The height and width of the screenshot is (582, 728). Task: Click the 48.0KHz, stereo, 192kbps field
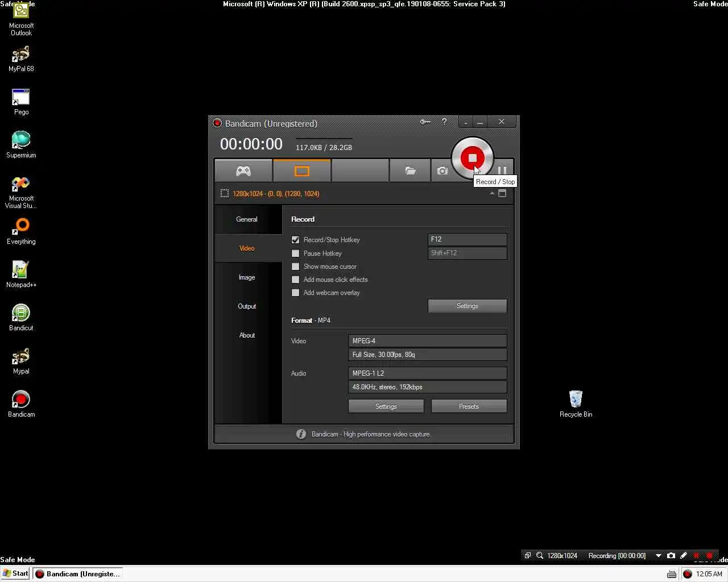427,387
